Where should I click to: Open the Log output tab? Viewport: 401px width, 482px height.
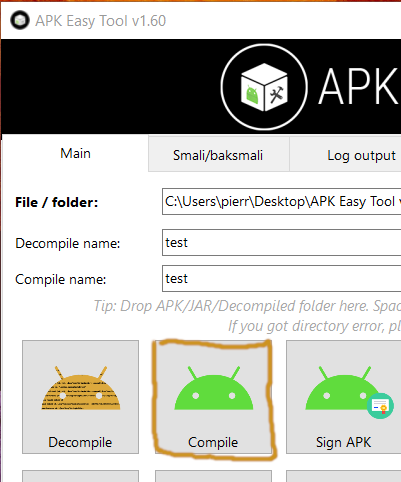(x=345, y=155)
